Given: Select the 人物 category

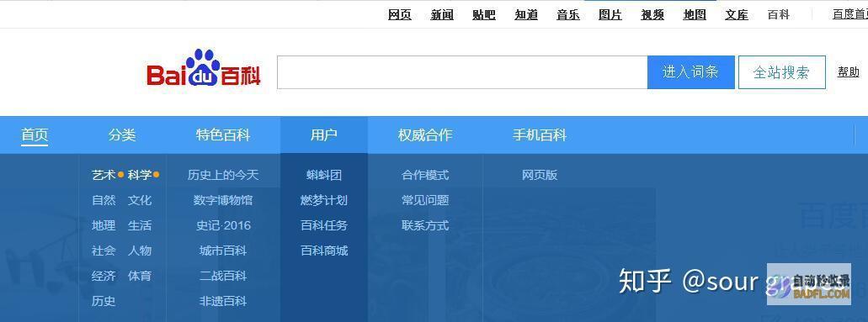Looking at the screenshot, I should click(x=140, y=251).
